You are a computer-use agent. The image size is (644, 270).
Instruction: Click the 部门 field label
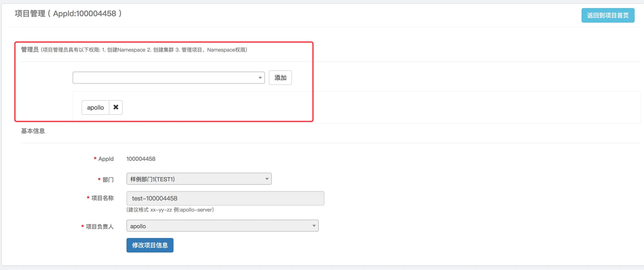[x=108, y=180]
